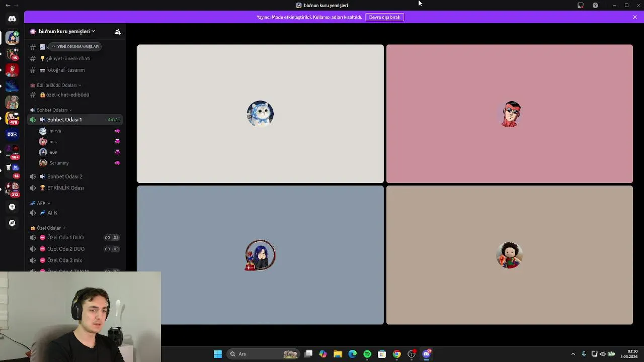Join Özel Oda 3 mix channel
This screenshot has height=362, width=644.
pyautogui.click(x=75, y=260)
